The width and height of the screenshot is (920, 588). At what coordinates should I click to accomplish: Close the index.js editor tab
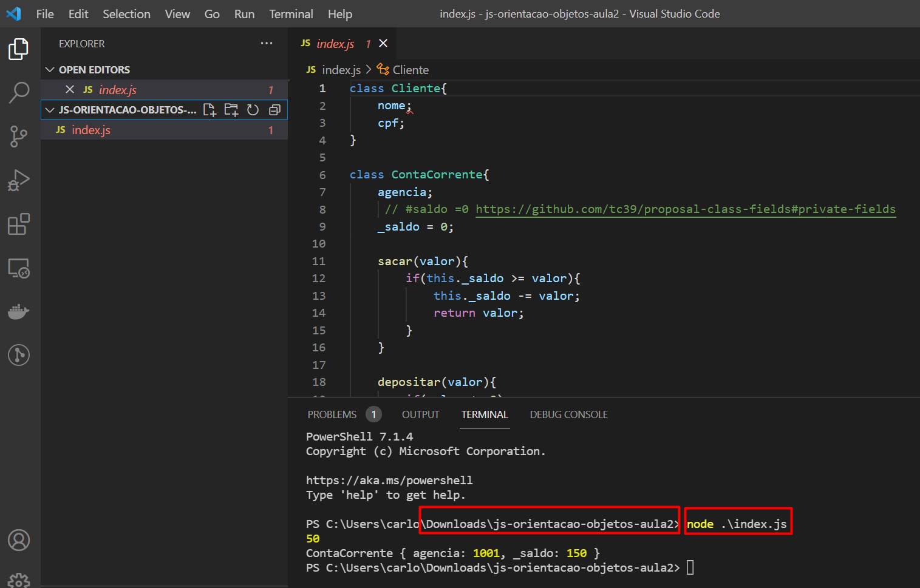(x=383, y=43)
